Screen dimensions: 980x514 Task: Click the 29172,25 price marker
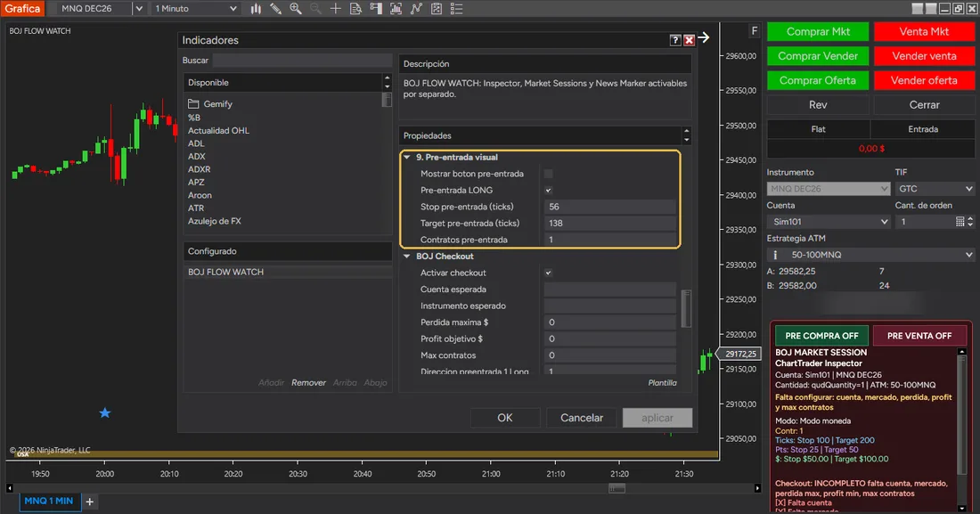[x=739, y=354]
